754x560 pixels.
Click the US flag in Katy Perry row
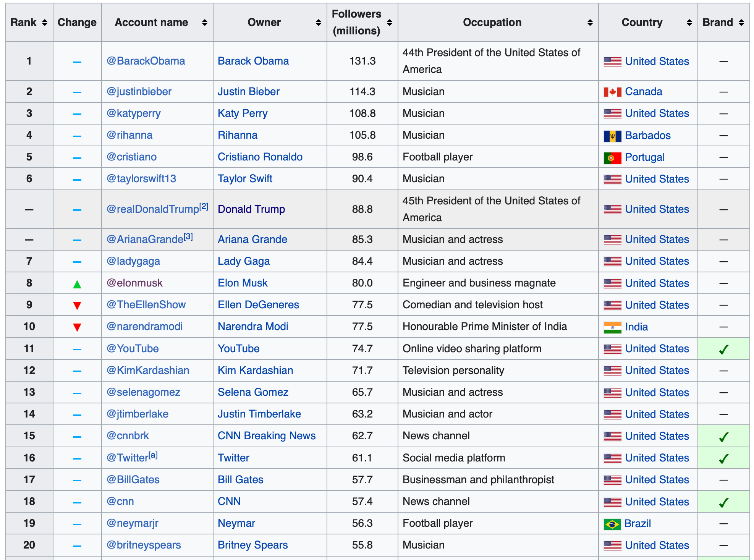coord(612,114)
